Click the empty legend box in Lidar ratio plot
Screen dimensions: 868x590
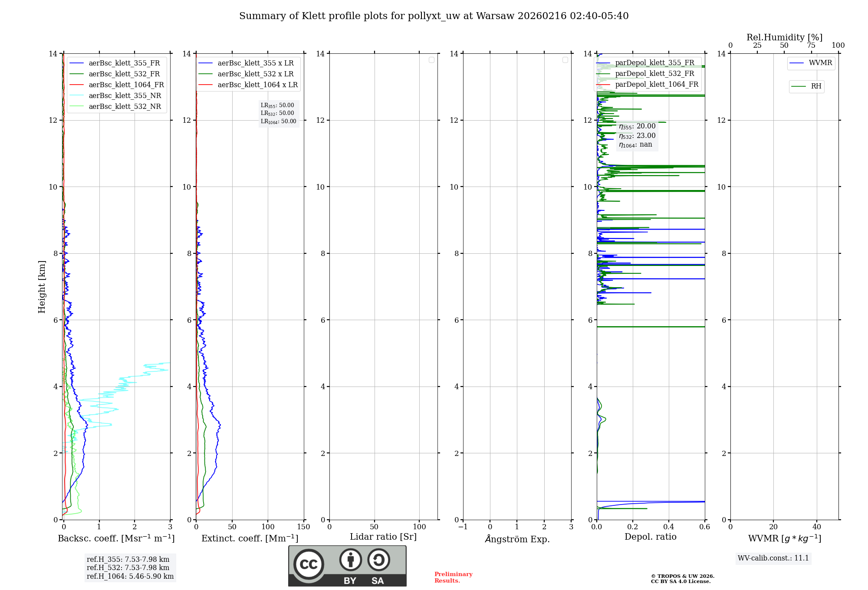431,60
